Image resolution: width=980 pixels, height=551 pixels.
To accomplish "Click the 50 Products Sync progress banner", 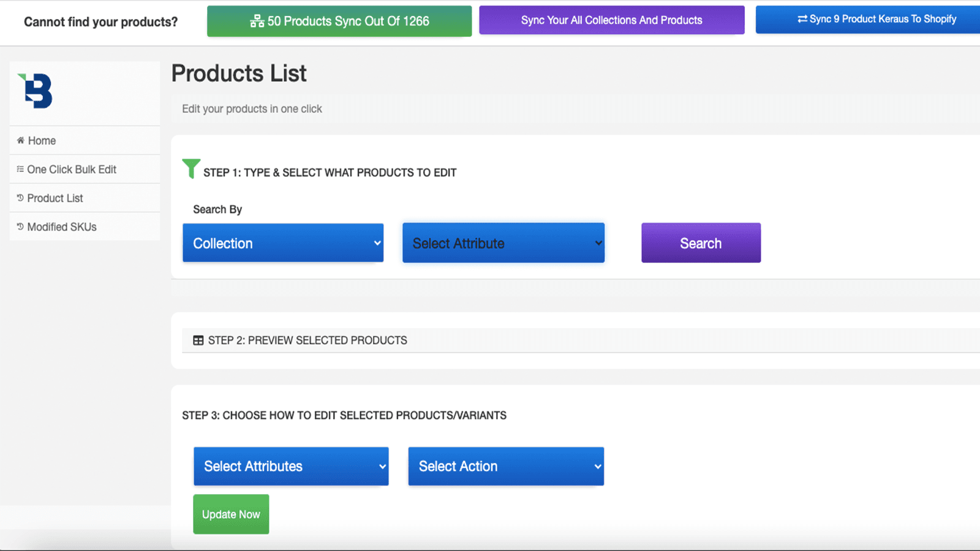I will pyautogui.click(x=339, y=20).
